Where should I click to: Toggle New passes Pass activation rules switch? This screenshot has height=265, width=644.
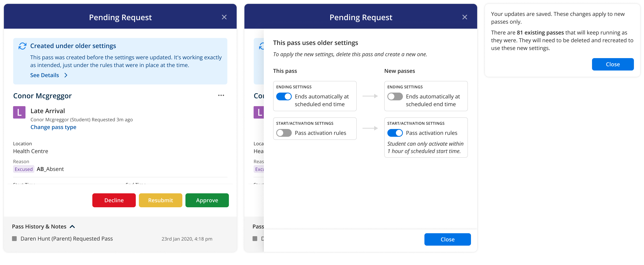[395, 133]
